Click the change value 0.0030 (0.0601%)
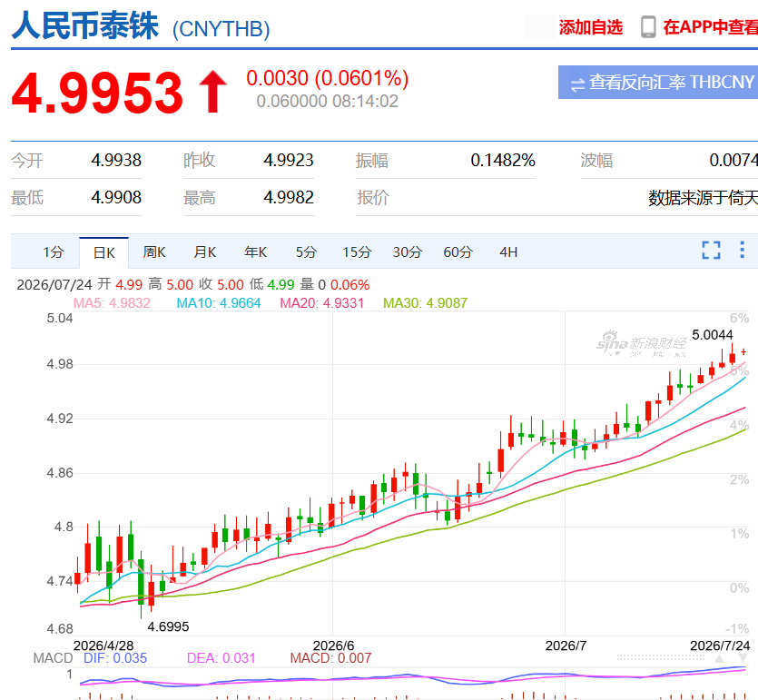Screen dimensions: 758x700 328,78
